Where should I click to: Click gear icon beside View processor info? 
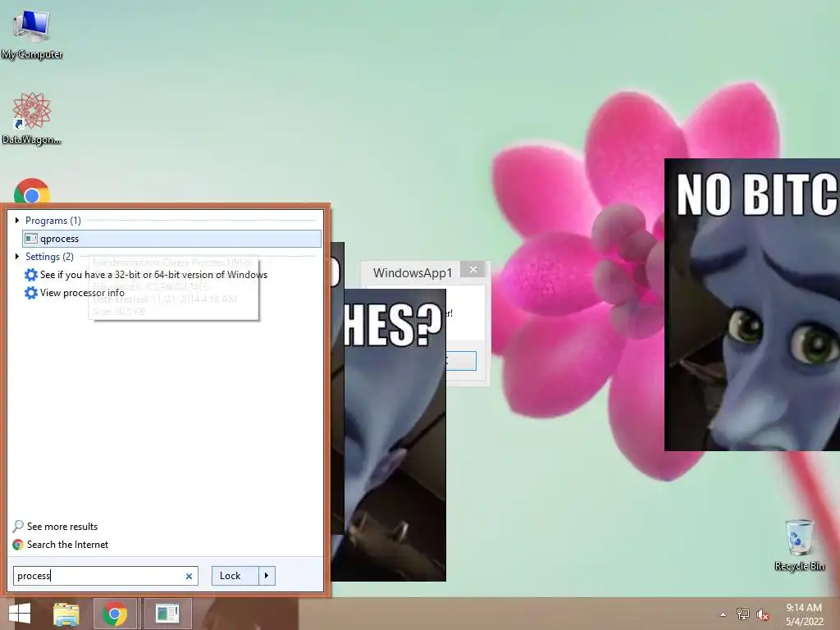(31, 293)
